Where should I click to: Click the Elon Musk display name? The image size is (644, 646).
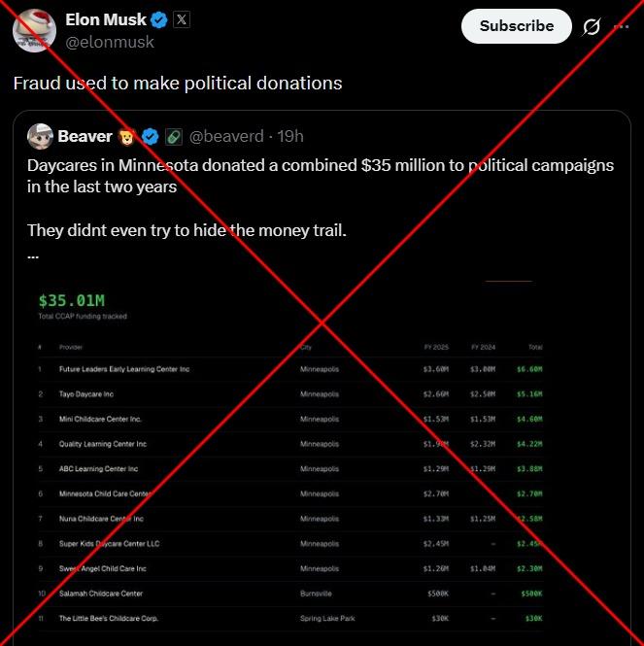(x=106, y=19)
